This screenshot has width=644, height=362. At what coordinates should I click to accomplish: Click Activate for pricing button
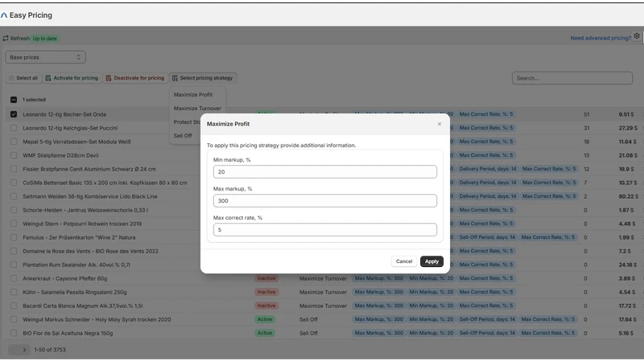pyautogui.click(x=72, y=78)
